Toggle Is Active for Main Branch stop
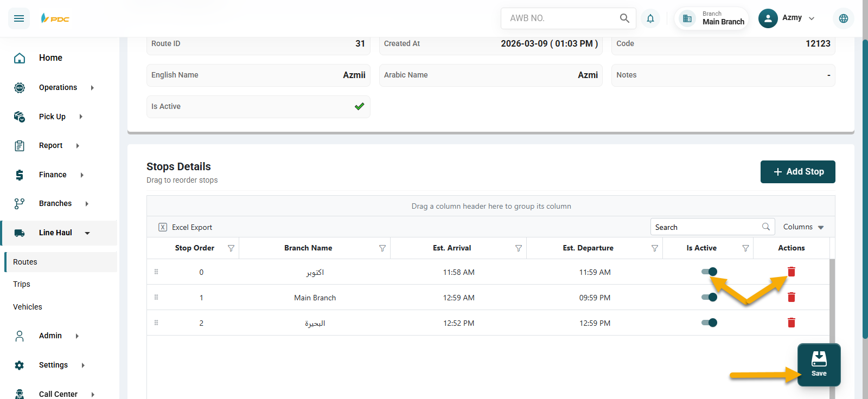 (x=709, y=297)
